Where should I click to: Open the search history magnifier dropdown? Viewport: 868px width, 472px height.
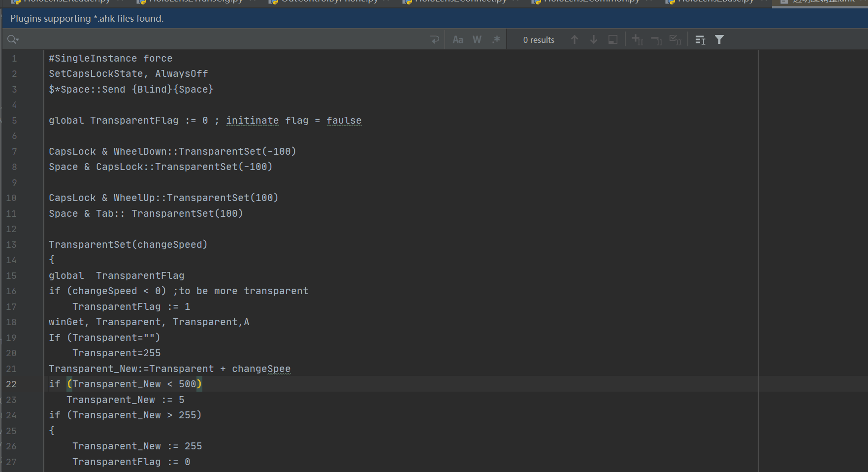13,39
